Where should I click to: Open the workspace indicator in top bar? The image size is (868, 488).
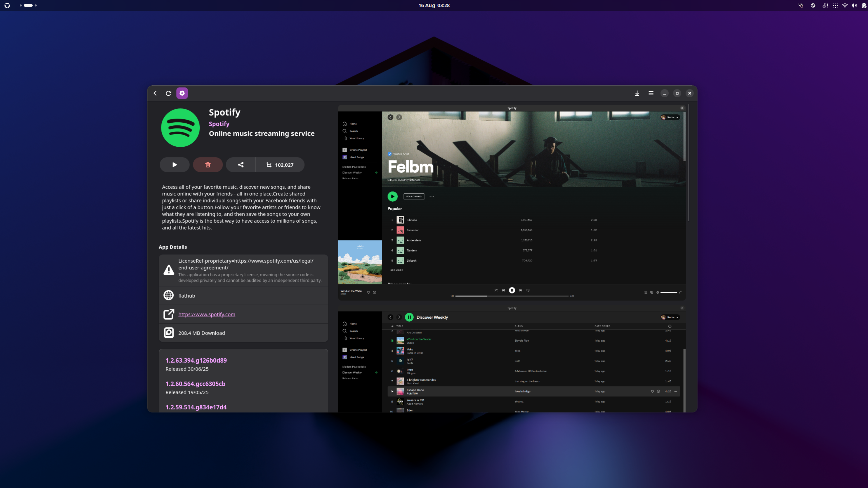point(28,5)
